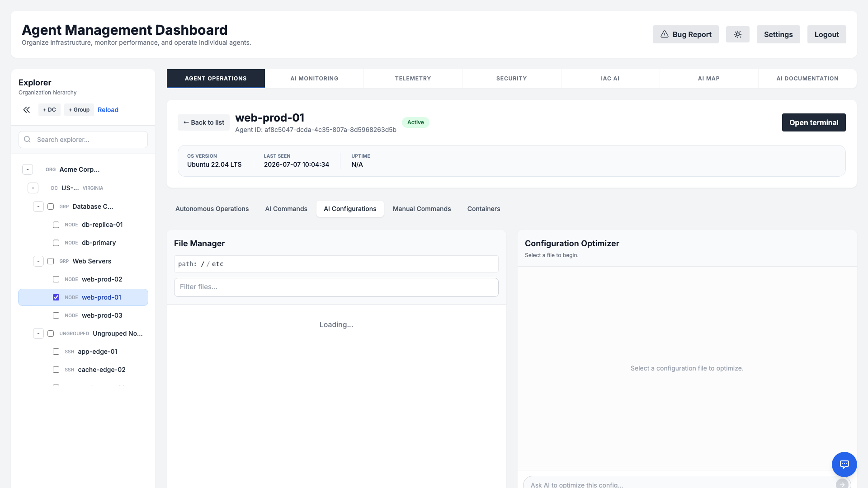Click the Bug Report warning icon
This screenshot has height=488, width=868.
pos(664,34)
